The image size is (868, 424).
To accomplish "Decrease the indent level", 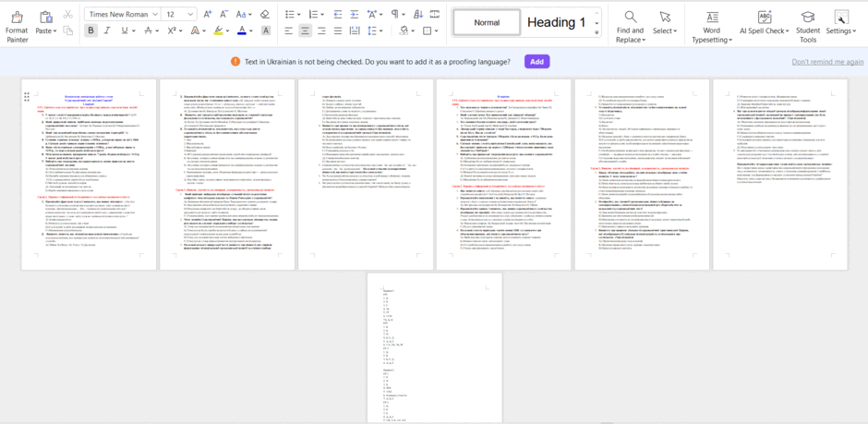I will tap(337, 14).
